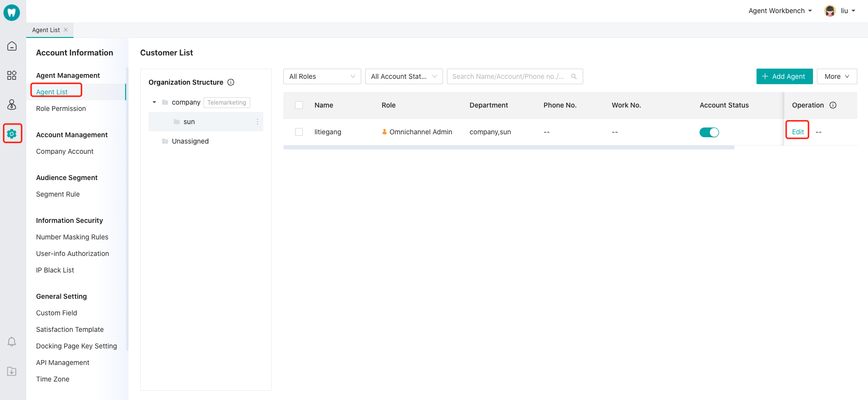Click the horizontal table scrollbar

click(x=509, y=147)
